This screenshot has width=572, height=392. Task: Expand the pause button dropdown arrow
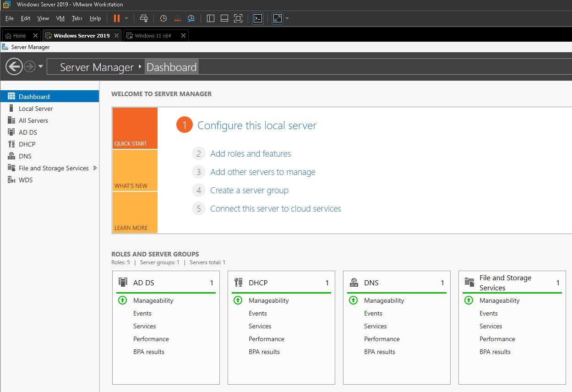[127, 18]
